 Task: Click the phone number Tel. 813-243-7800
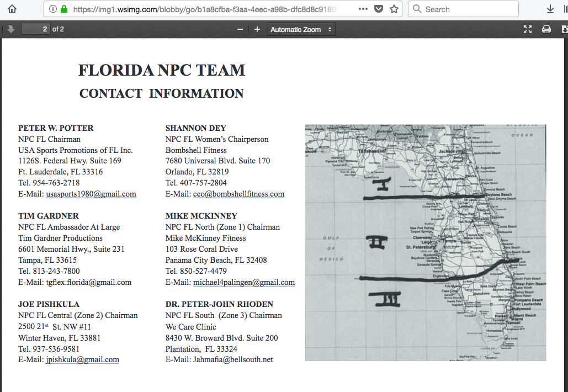pyautogui.click(x=49, y=271)
